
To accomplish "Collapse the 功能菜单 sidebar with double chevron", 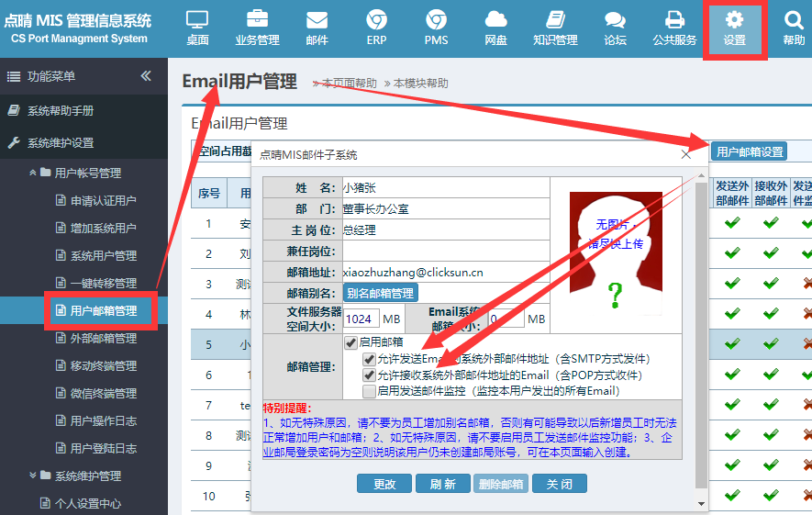I will [x=146, y=76].
